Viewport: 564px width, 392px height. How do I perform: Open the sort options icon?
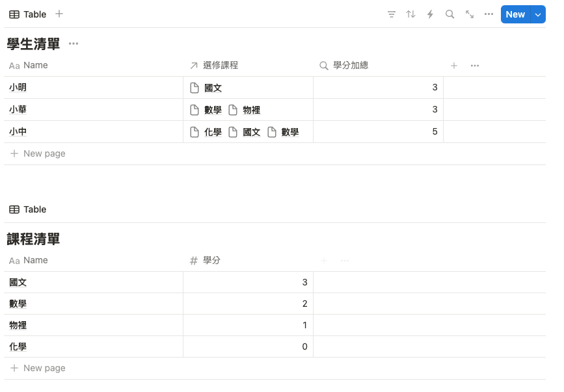tap(410, 14)
